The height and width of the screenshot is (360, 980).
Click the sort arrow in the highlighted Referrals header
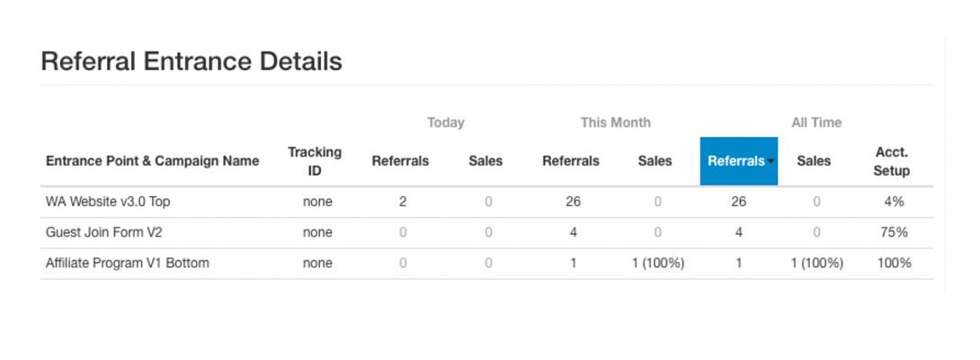click(771, 162)
